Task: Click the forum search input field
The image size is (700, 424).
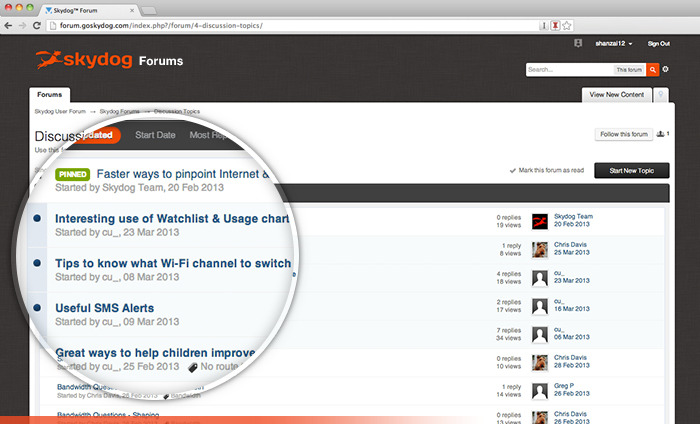Action: click(x=570, y=70)
